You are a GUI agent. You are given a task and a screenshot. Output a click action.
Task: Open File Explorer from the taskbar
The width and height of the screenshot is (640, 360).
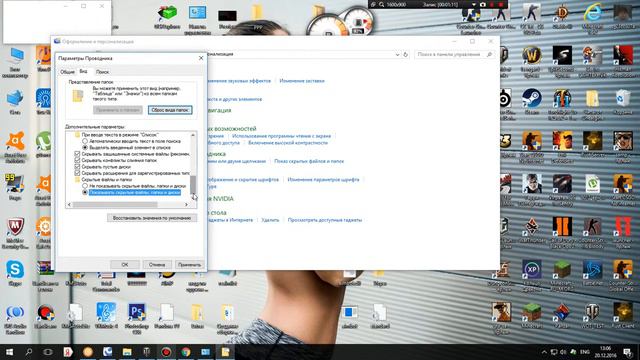pos(127,352)
